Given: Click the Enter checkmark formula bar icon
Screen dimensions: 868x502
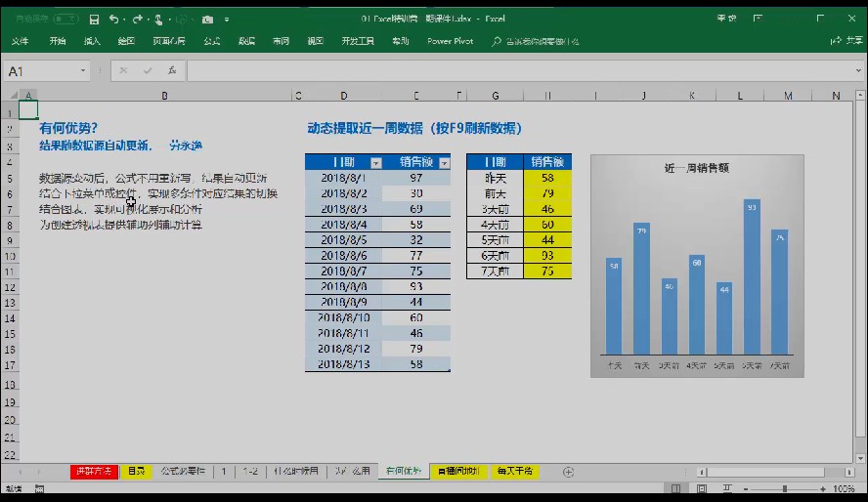Looking at the screenshot, I should tap(148, 70).
